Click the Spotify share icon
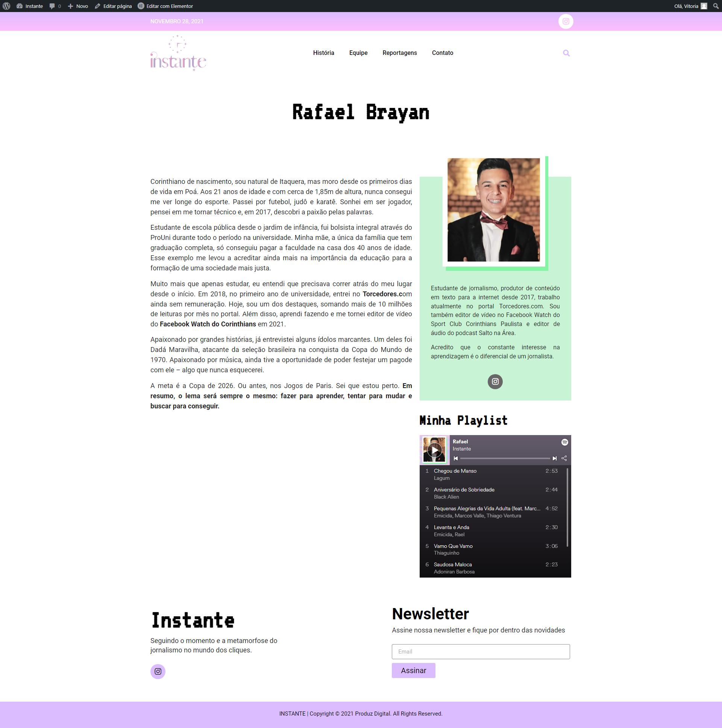The width and height of the screenshot is (722, 728). pos(564,459)
